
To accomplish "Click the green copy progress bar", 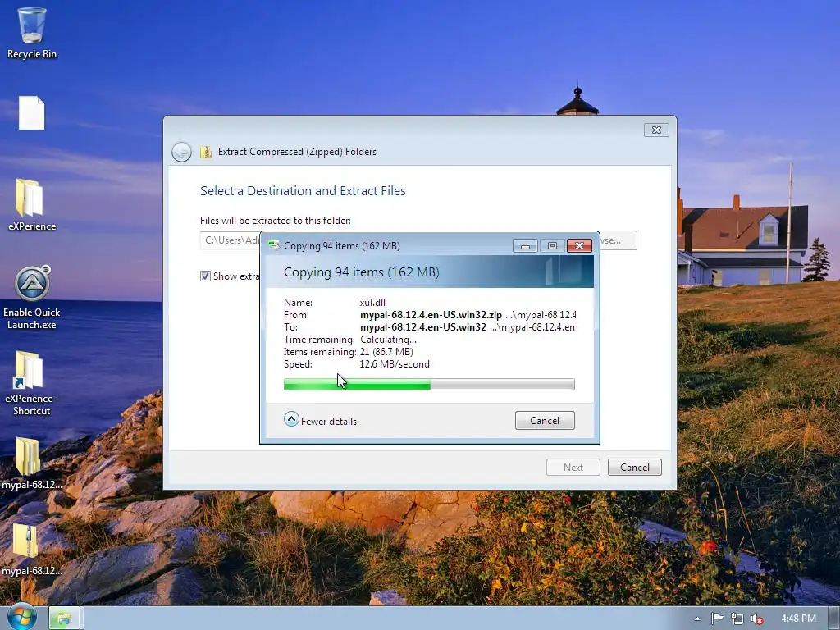I will pyautogui.click(x=428, y=384).
